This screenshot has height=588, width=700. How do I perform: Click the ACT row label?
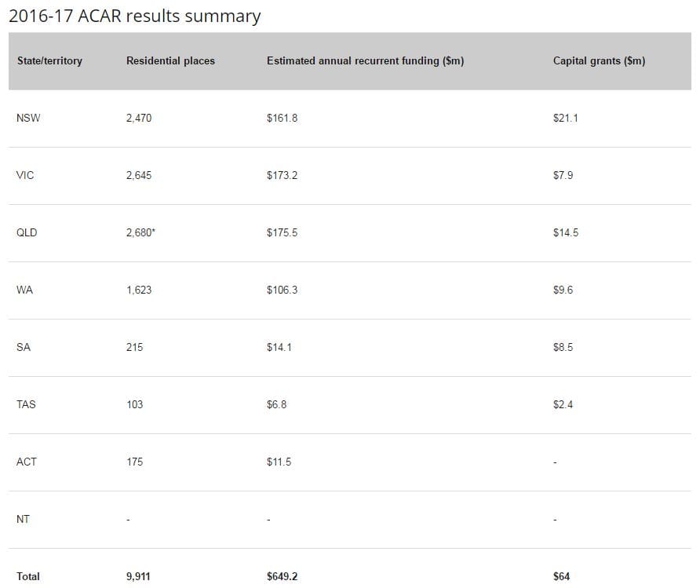point(26,462)
